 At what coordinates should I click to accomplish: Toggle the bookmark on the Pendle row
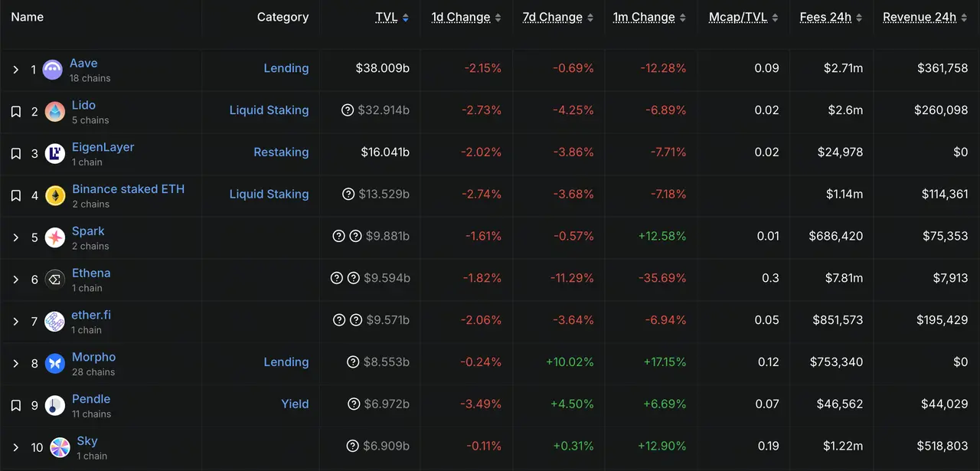pos(15,404)
